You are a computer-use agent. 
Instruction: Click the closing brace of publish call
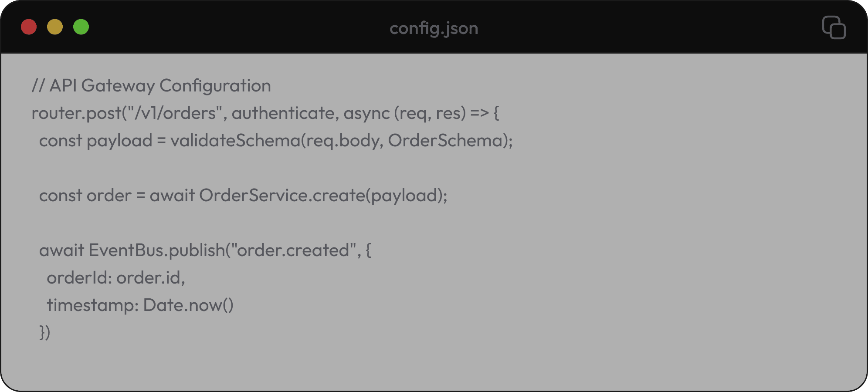point(44,332)
